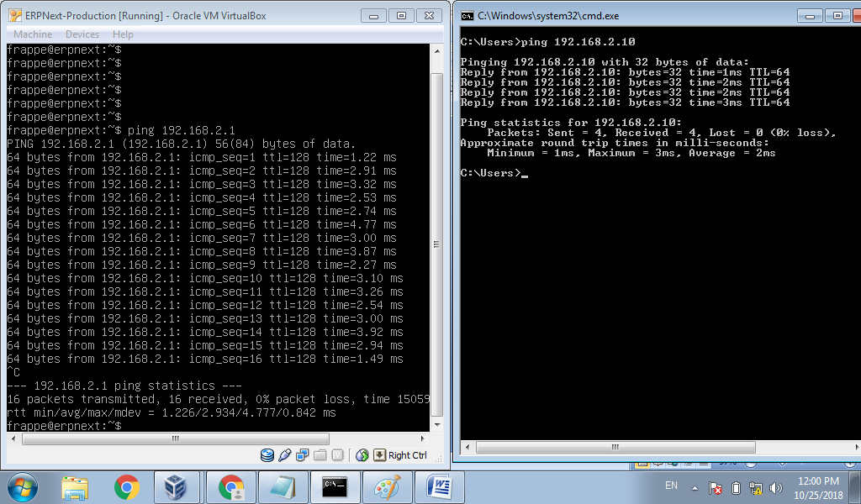Click the Show Desktop strip on the taskbar

click(x=857, y=487)
